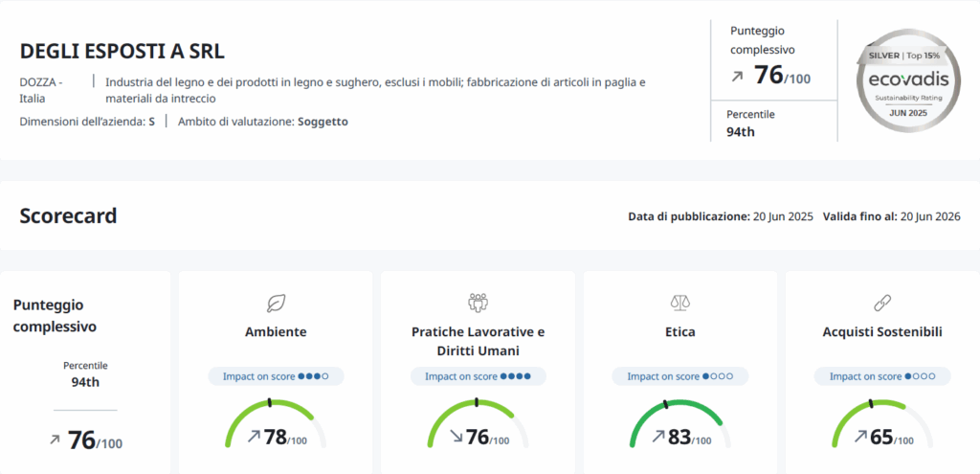Click Pratiche Lavorative e Diritti Umani title
Viewport: 980px width, 474px height.
479,342
